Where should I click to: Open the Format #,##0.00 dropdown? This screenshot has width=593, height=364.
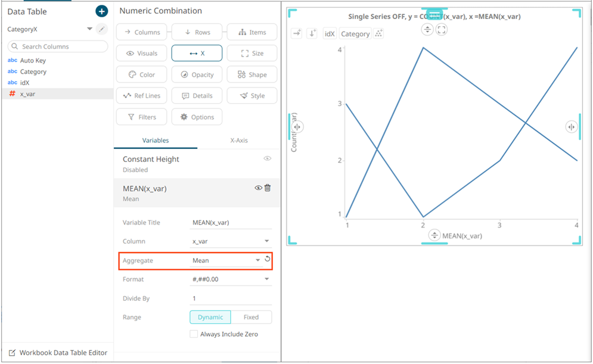click(x=231, y=279)
